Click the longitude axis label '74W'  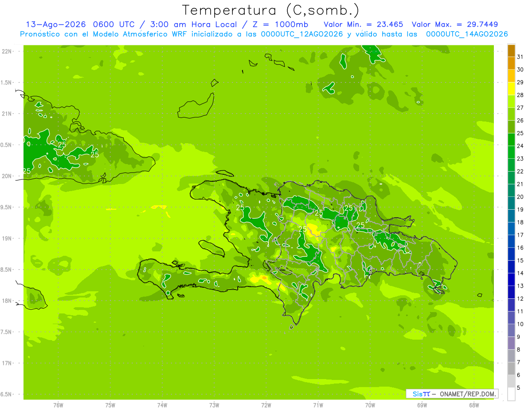(162, 405)
